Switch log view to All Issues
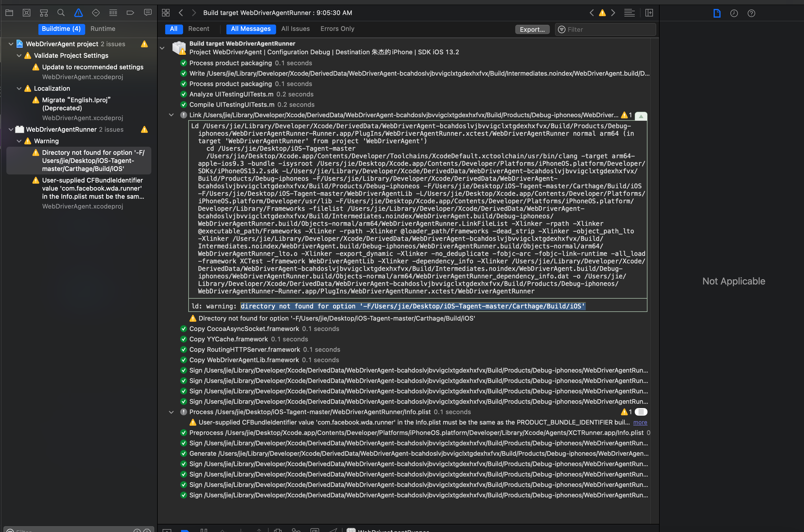The width and height of the screenshot is (804, 532). pyautogui.click(x=295, y=29)
